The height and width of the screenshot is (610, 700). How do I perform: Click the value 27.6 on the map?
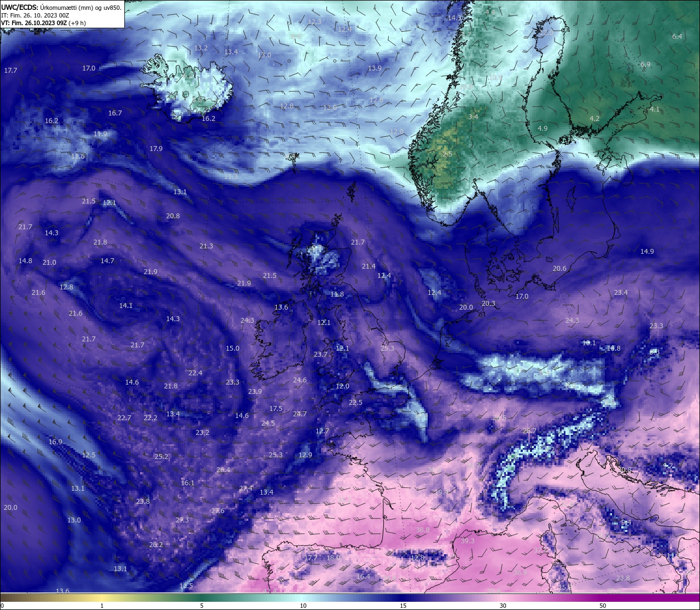point(218,511)
